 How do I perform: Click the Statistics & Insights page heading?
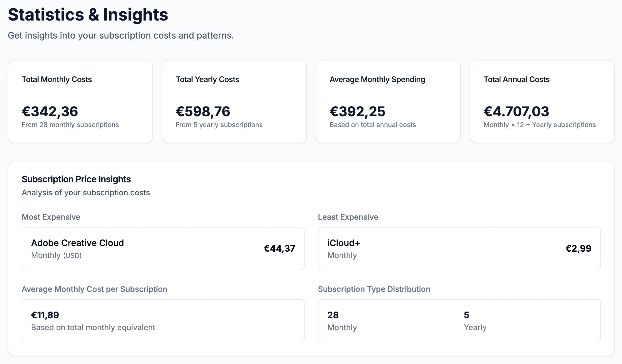pos(88,15)
